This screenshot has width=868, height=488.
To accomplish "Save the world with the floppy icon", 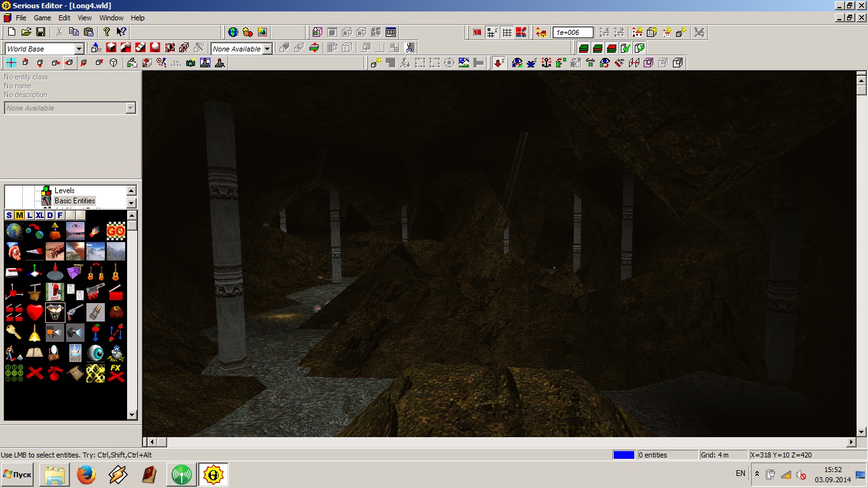I will point(40,32).
